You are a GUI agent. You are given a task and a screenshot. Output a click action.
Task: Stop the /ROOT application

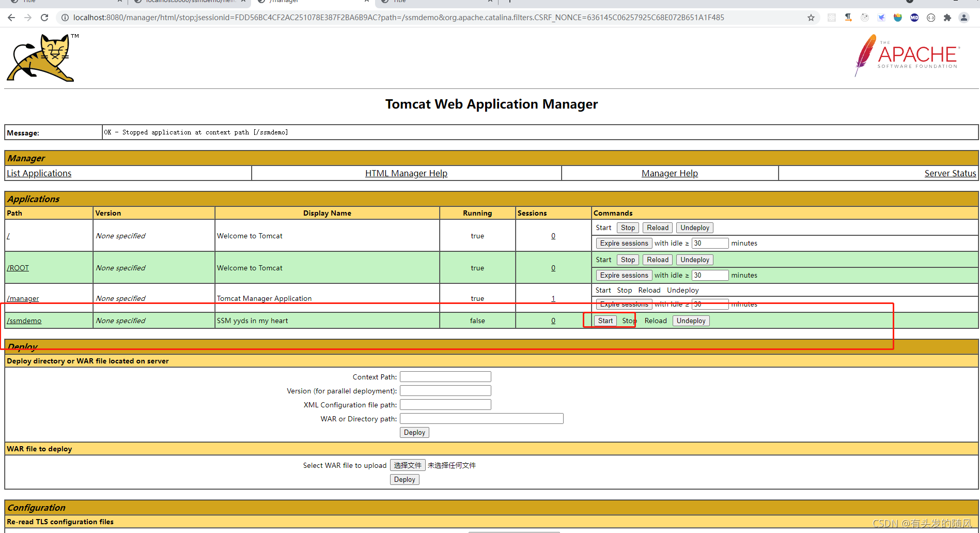pyautogui.click(x=628, y=260)
